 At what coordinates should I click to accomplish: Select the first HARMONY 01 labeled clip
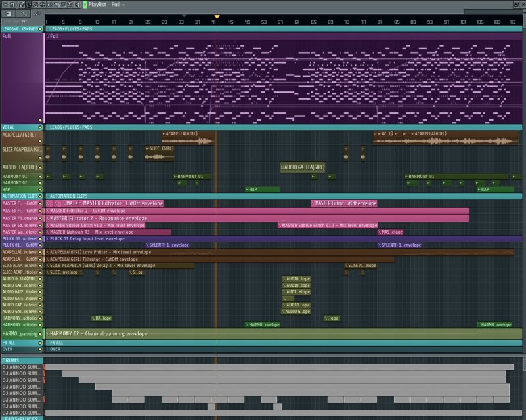coord(192,177)
